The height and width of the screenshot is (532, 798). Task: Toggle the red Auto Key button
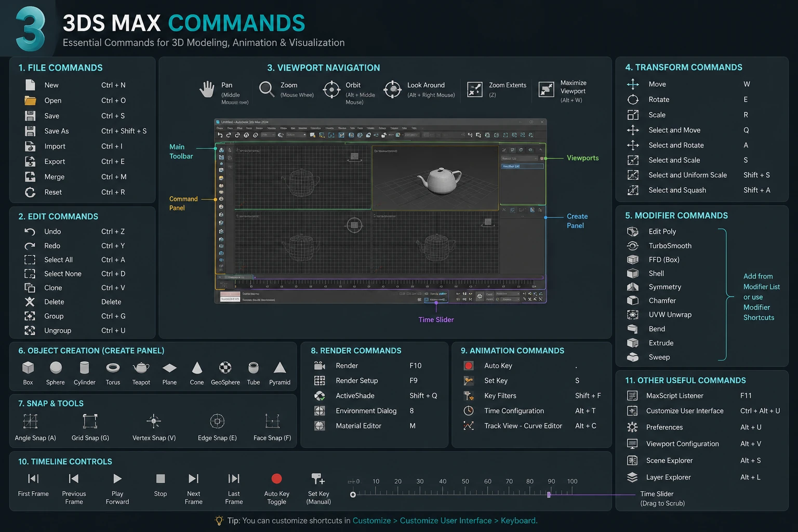276,478
